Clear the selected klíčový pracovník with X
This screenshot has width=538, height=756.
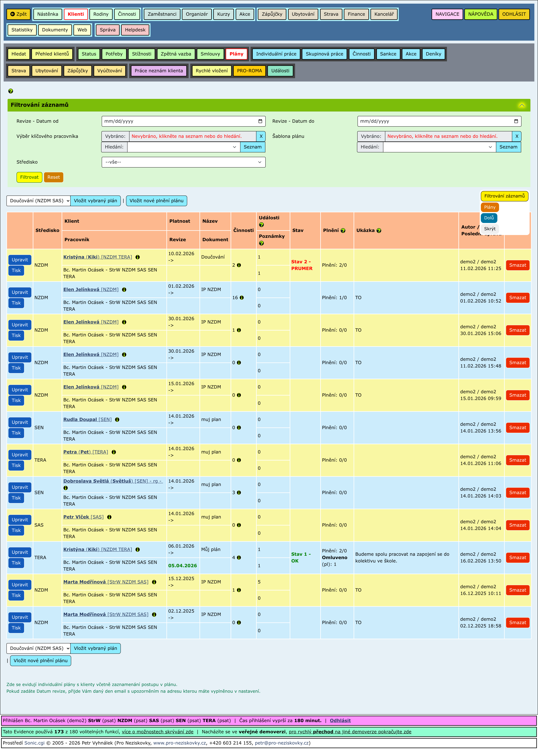[261, 136]
